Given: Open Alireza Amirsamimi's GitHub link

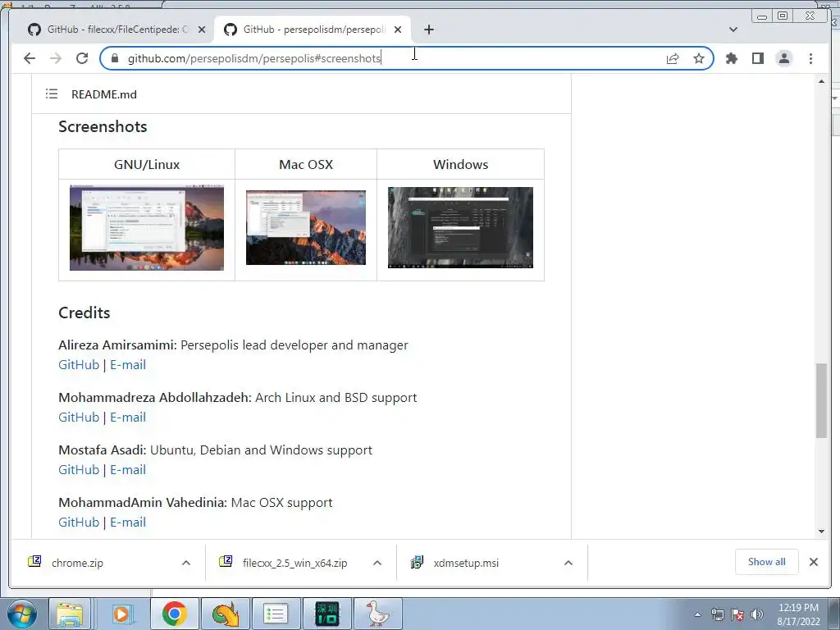Looking at the screenshot, I should 79,365.
